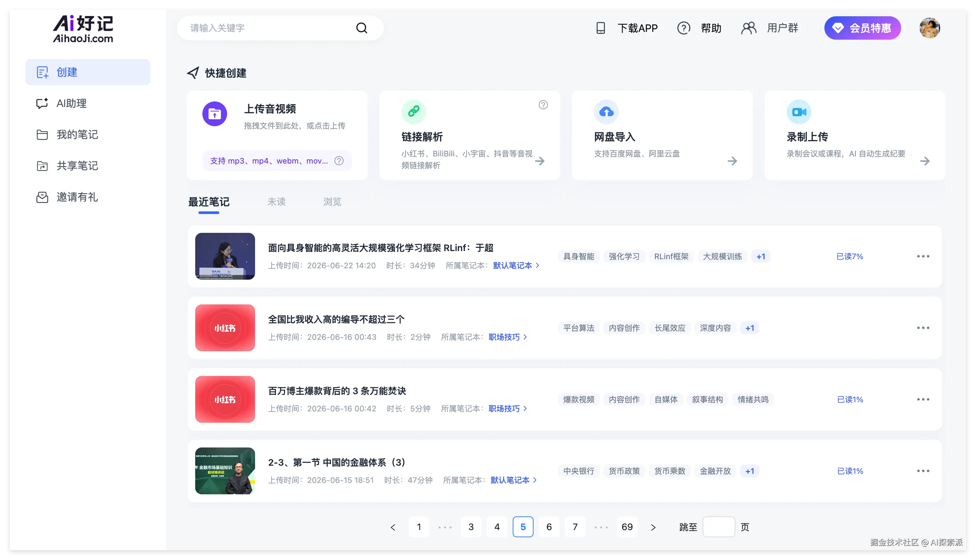976x560 pixels.
Task: Click the people icon beside 用户群
Action: click(748, 28)
